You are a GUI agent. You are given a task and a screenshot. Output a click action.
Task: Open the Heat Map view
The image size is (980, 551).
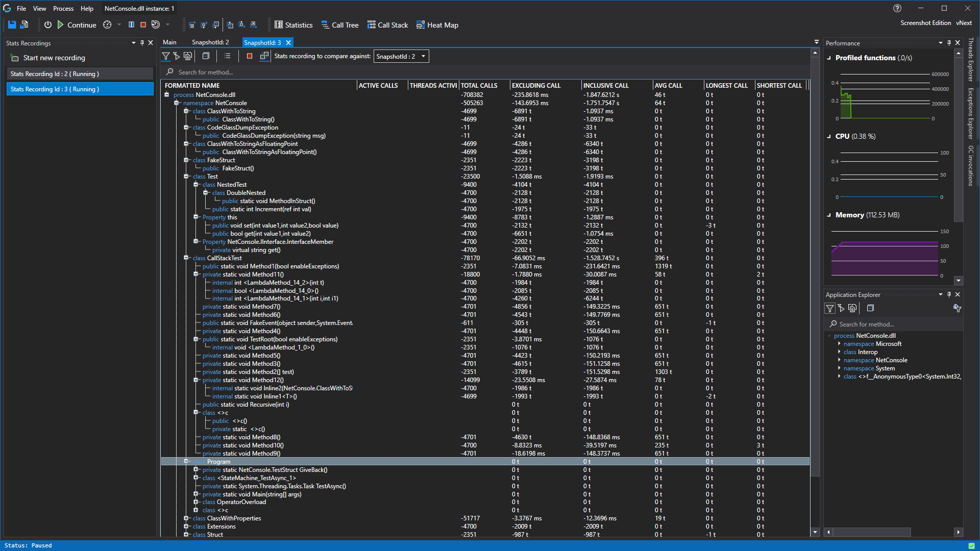(x=437, y=25)
